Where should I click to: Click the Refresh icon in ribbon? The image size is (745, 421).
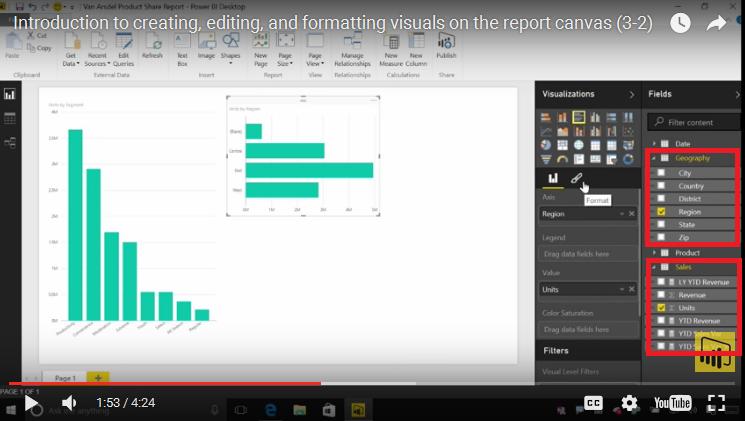(153, 42)
